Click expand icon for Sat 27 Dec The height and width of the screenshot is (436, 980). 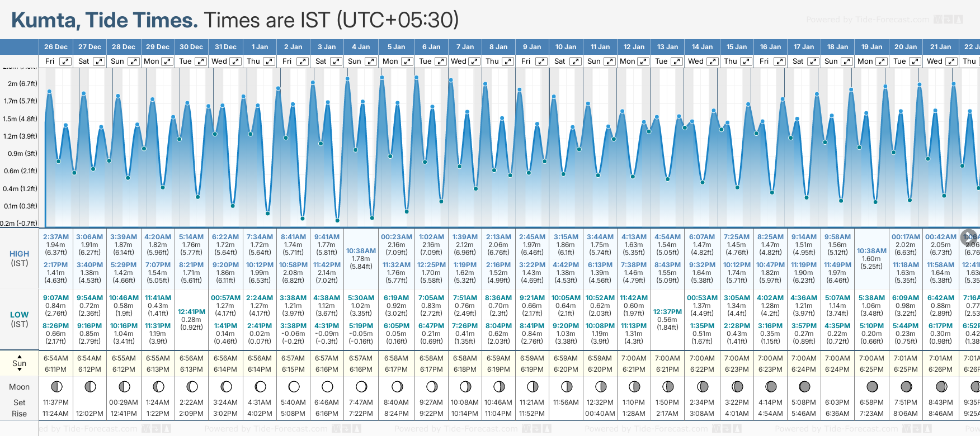[98, 61]
